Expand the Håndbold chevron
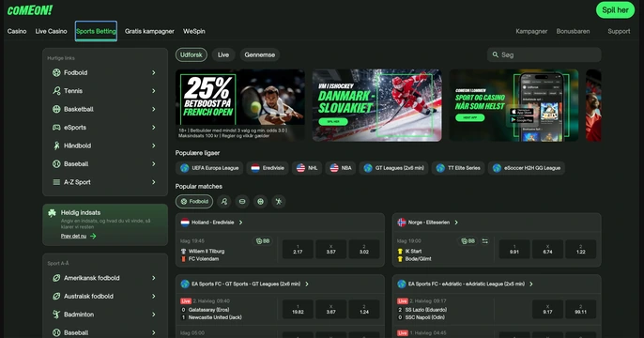Screen dimensions: 644x338 (154, 146)
